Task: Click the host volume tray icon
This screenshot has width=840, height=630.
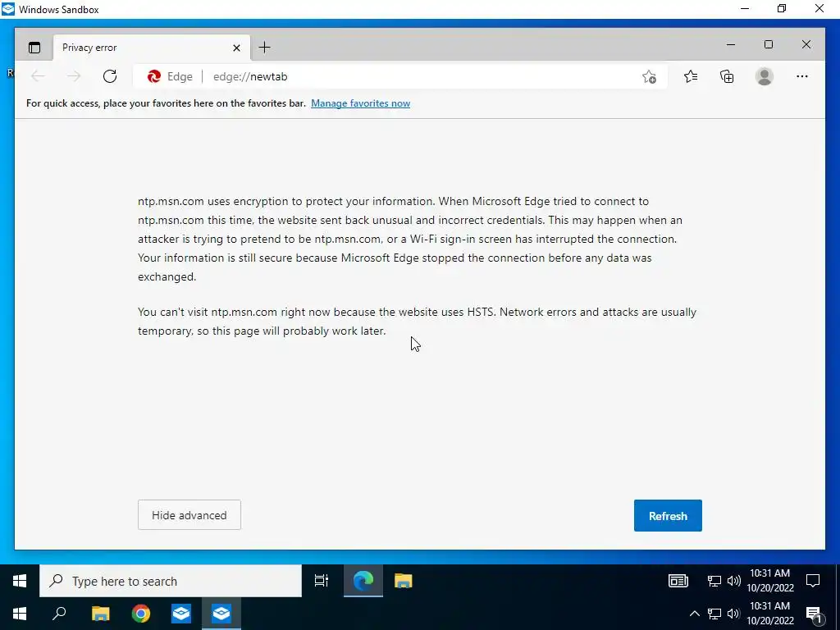Action: (734, 614)
